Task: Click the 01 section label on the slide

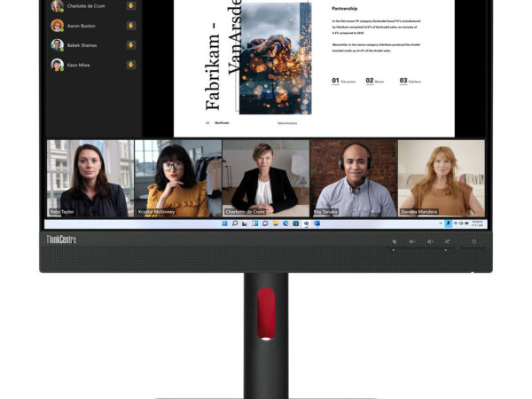Action: pos(336,81)
